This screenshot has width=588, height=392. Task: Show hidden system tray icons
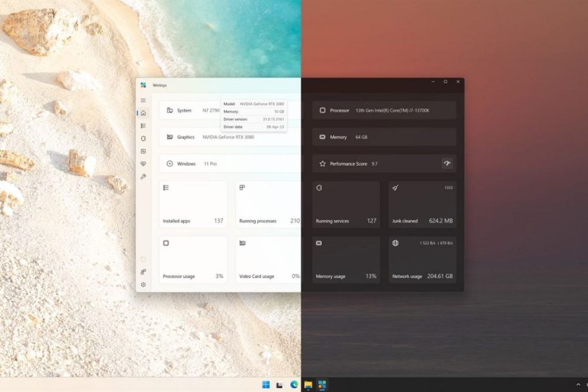578,384
